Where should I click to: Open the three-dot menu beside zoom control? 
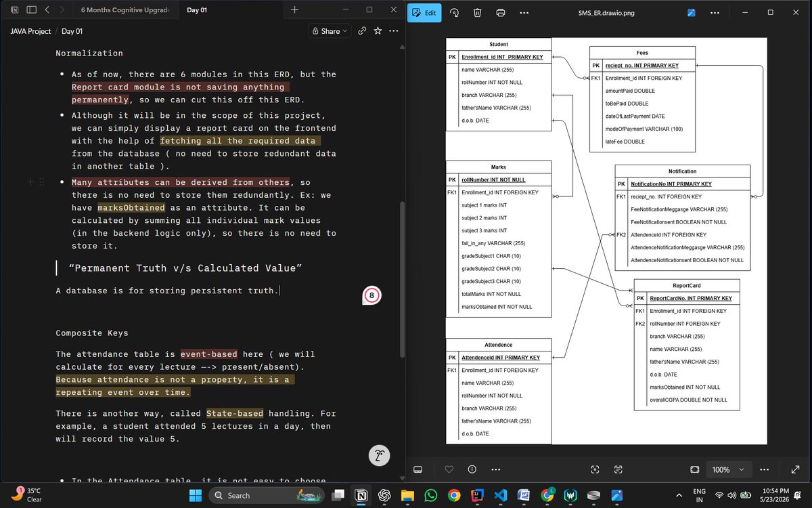[765, 469]
